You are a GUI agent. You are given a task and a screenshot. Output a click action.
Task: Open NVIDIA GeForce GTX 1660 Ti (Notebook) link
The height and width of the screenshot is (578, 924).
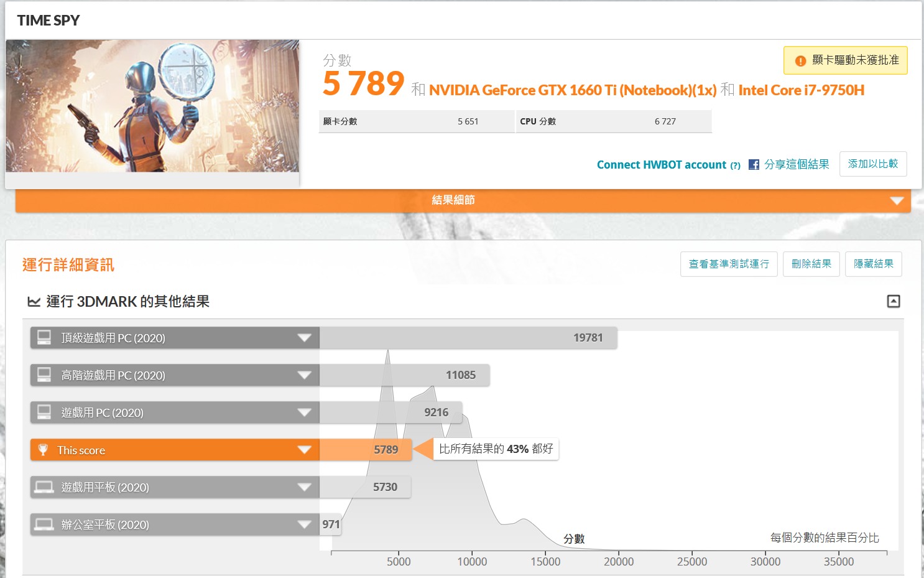[x=573, y=90]
